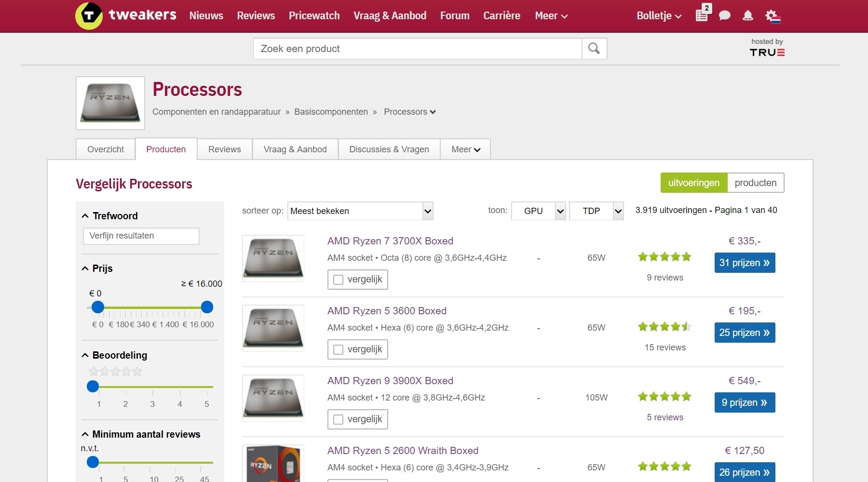Go to Carrière in the top menu
Image resolution: width=868 pixels, height=482 pixels.
(502, 16)
